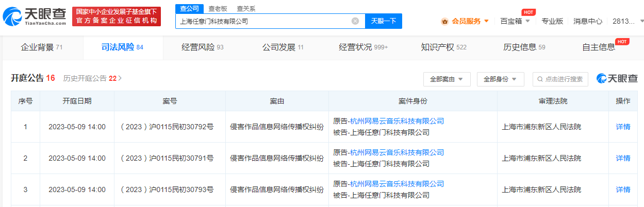The image size is (644, 207).
Task: Click the 天眼查 logo beside search filter
Action: (617, 79)
